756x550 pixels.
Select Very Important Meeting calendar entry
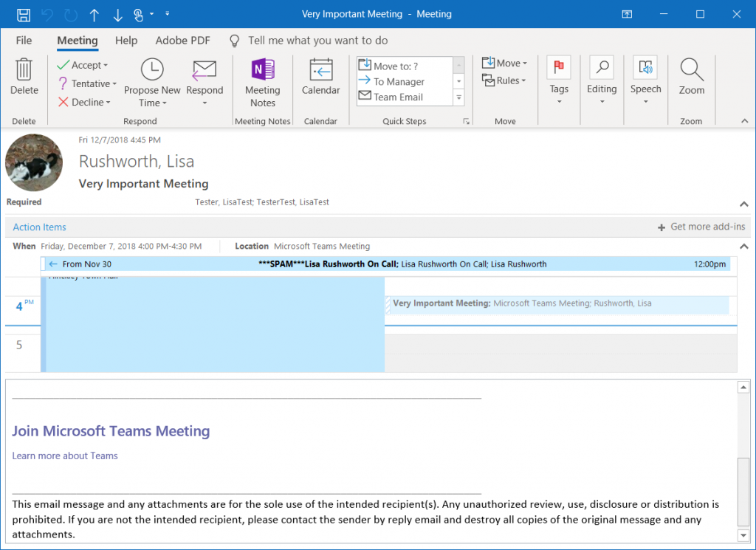(558, 303)
